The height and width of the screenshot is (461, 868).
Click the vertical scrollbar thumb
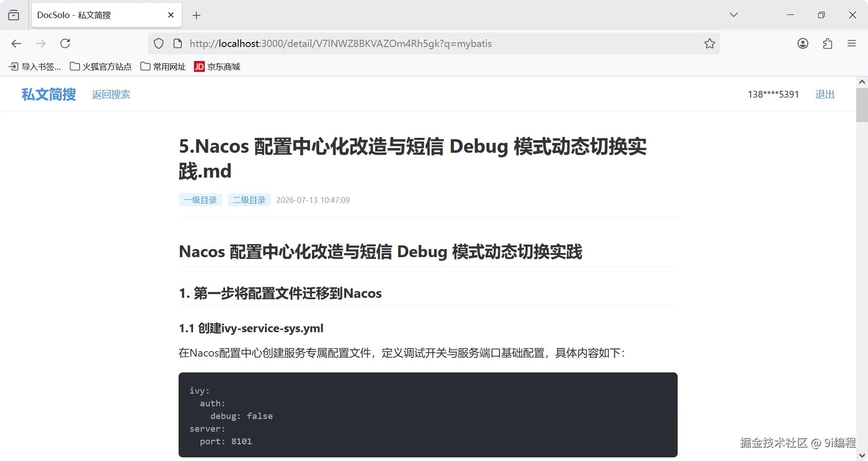pos(862,105)
